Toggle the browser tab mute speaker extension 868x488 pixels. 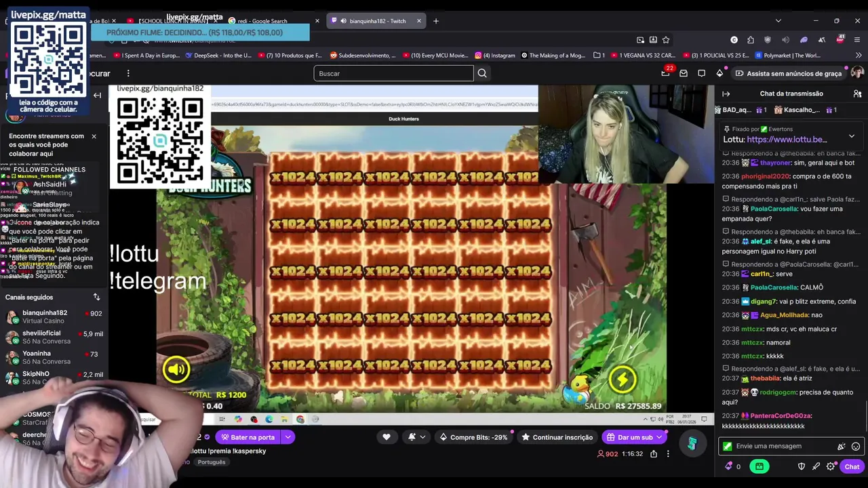[785, 40]
